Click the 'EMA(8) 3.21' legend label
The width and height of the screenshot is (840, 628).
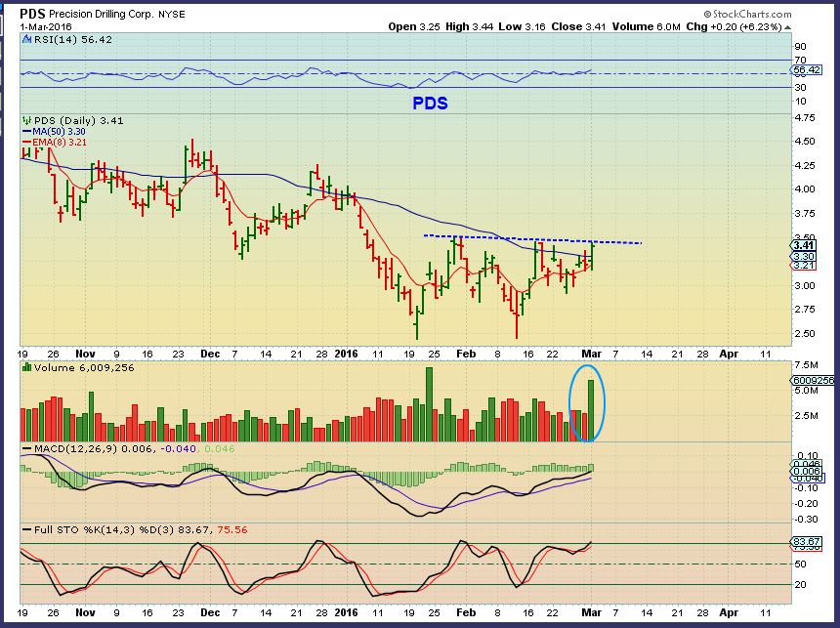point(60,142)
